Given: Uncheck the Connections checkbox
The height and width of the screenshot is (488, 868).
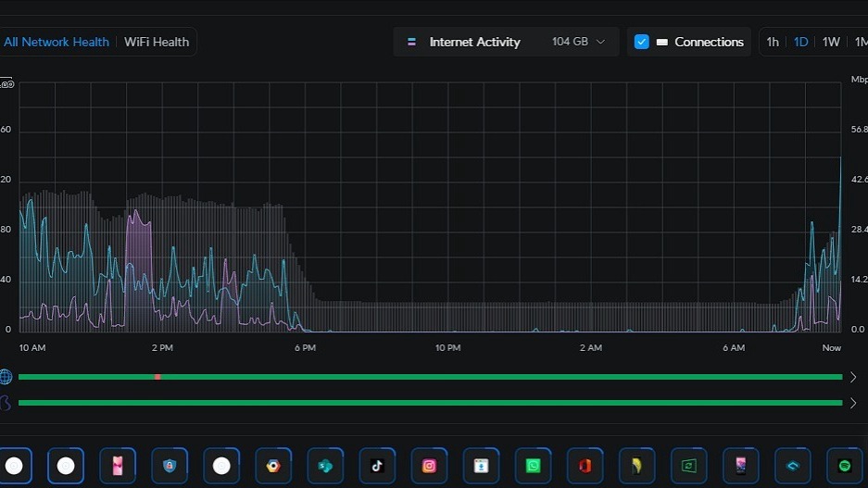Looking at the screenshot, I should click(642, 42).
